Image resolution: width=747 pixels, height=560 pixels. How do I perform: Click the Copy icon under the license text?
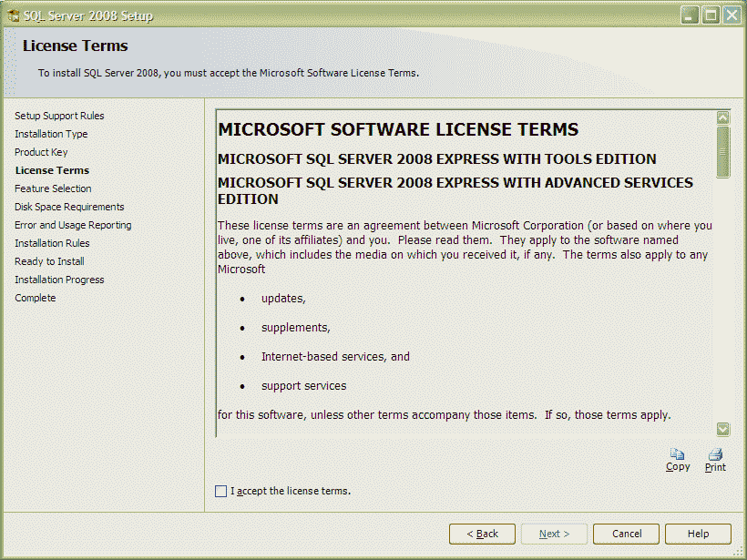[x=677, y=454]
